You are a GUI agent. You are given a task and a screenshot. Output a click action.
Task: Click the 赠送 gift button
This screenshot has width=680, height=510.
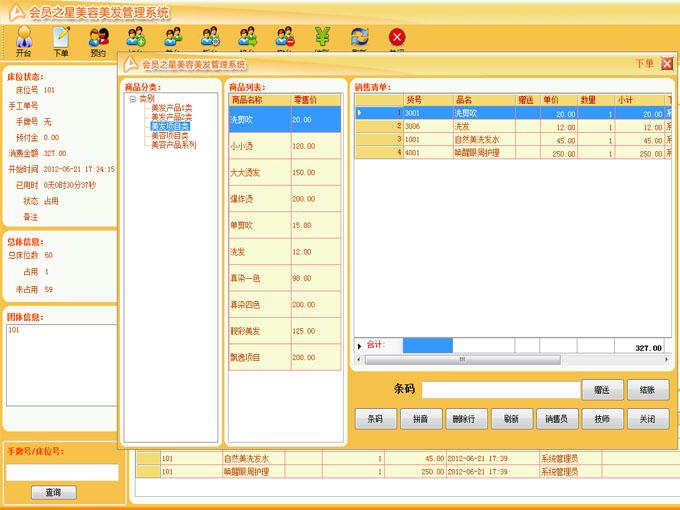point(602,390)
